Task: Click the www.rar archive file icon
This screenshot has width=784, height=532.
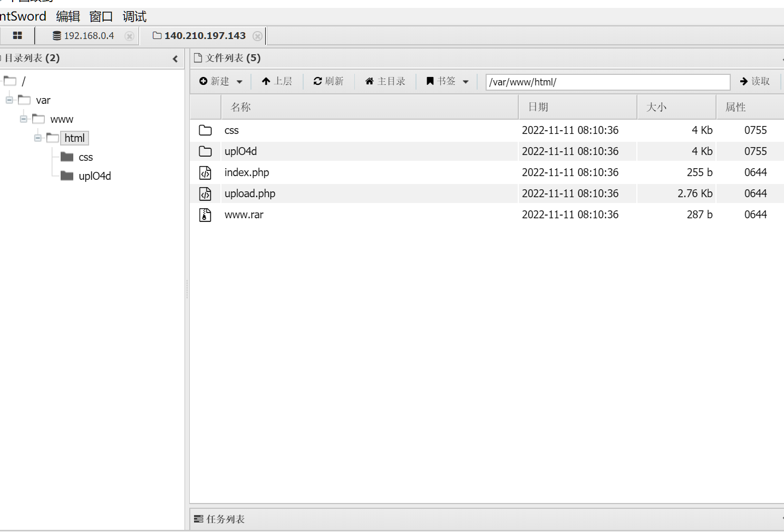Action: [x=205, y=215]
